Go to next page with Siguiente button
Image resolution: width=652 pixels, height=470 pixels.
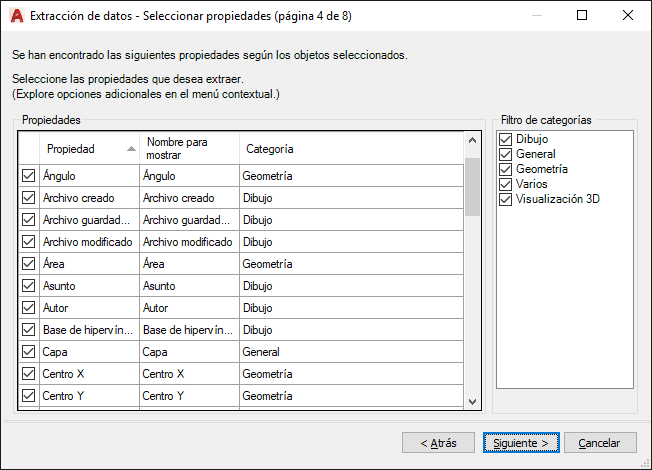[519, 442]
